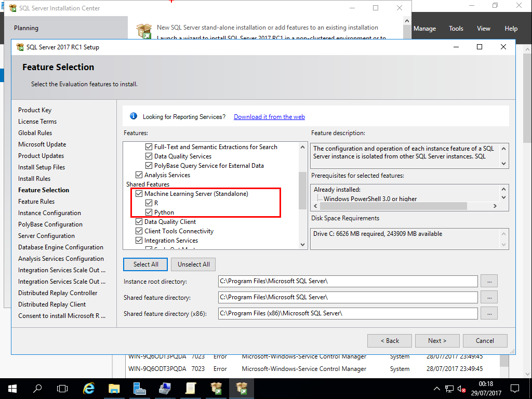Browse for the Instance root directory
This screenshot has height=399, width=532.
[489, 281]
